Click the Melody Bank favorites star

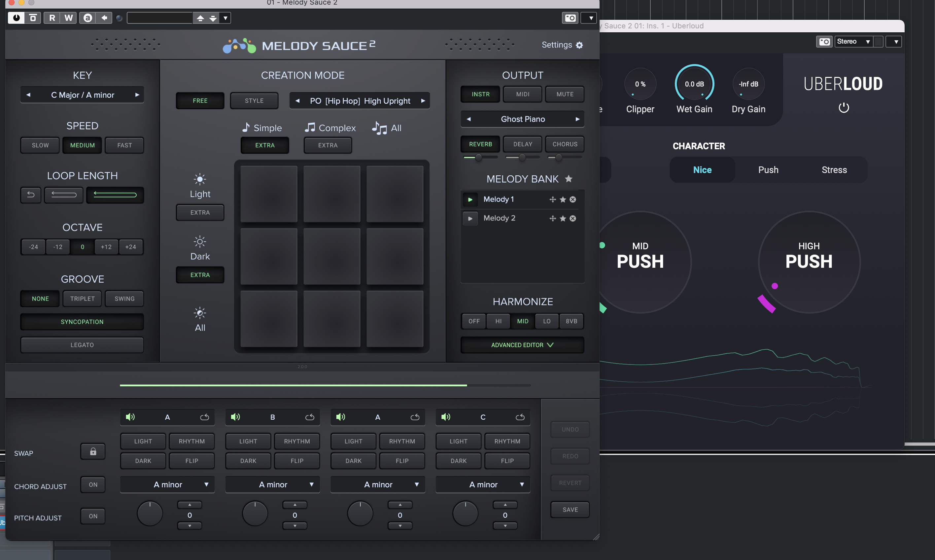(x=569, y=179)
